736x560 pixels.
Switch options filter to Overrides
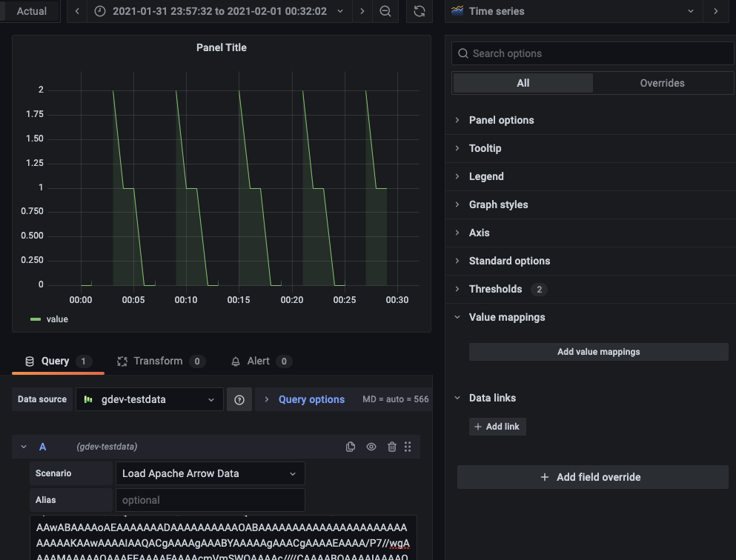[662, 83]
